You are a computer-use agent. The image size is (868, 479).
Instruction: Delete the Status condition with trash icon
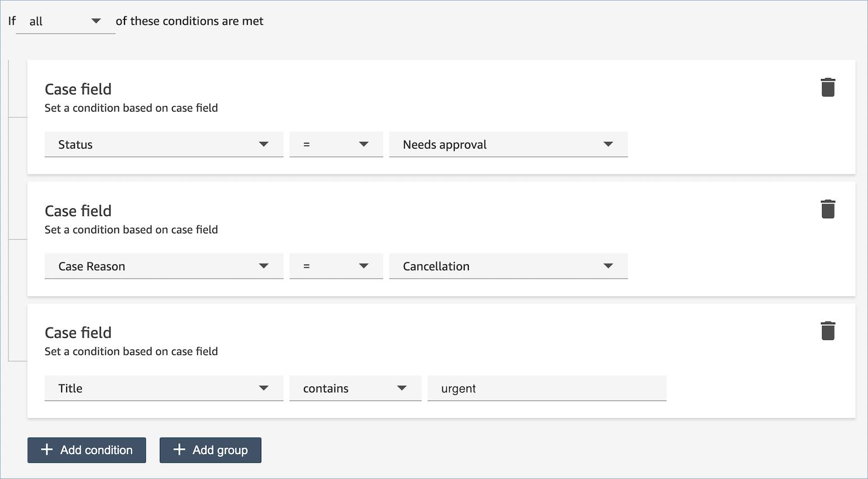coord(828,88)
